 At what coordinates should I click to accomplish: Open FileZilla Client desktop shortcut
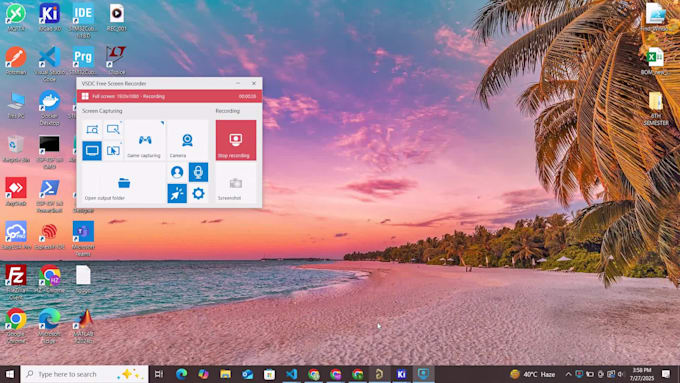pyautogui.click(x=16, y=282)
